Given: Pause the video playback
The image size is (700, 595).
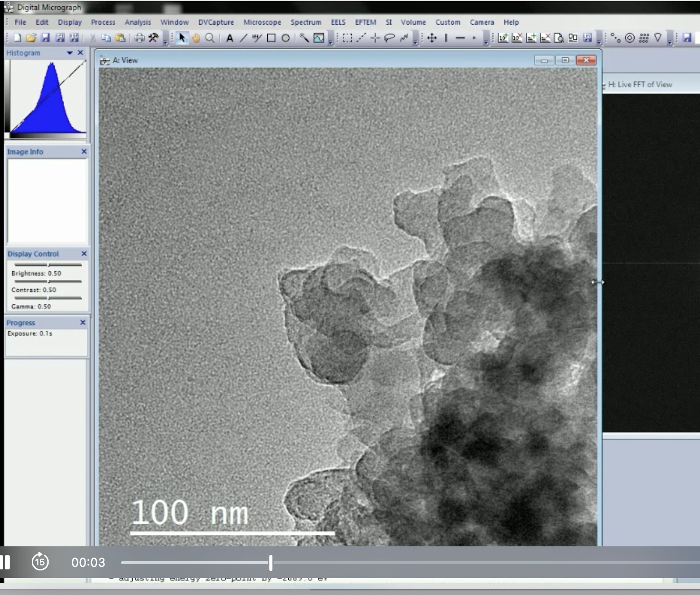Looking at the screenshot, I should (x=5, y=562).
